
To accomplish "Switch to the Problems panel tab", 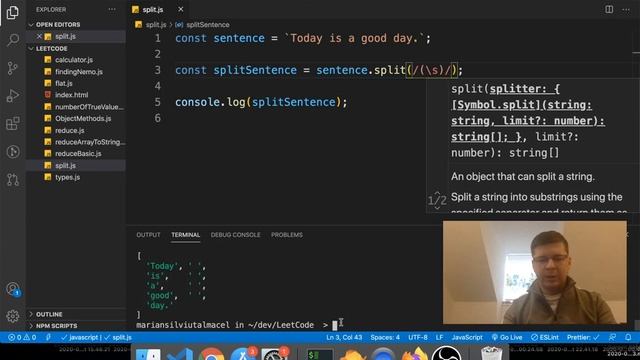I will pos(287,235).
